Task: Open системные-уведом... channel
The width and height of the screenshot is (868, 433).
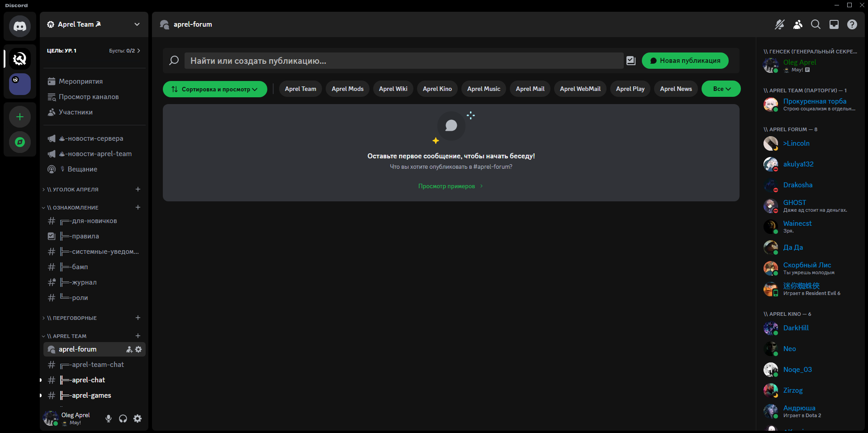Action: pyautogui.click(x=95, y=252)
